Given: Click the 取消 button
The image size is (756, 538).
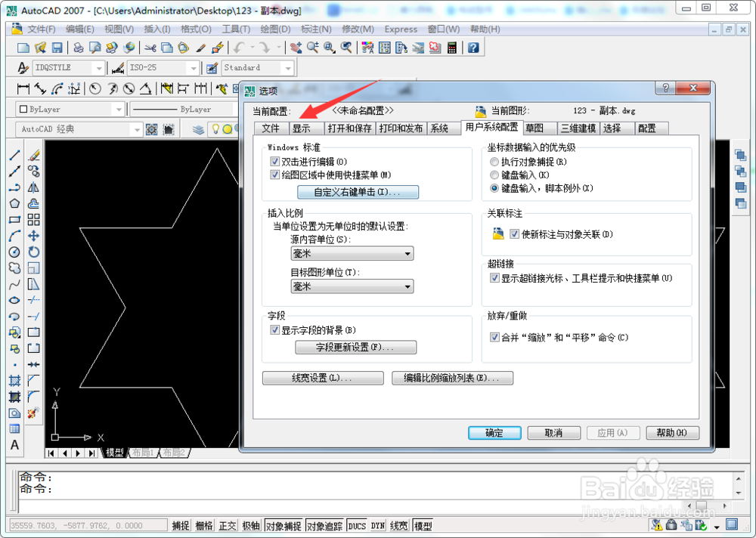Looking at the screenshot, I should coord(553,433).
